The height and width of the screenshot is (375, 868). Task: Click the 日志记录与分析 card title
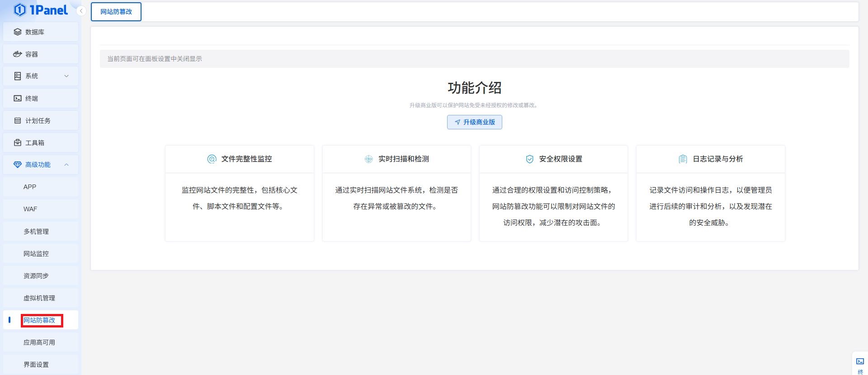click(718, 159)
